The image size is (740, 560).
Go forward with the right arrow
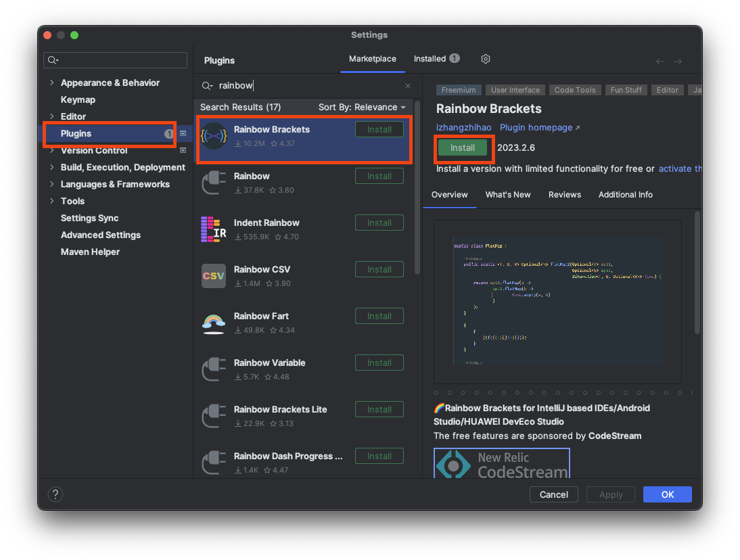click(678, 62)
